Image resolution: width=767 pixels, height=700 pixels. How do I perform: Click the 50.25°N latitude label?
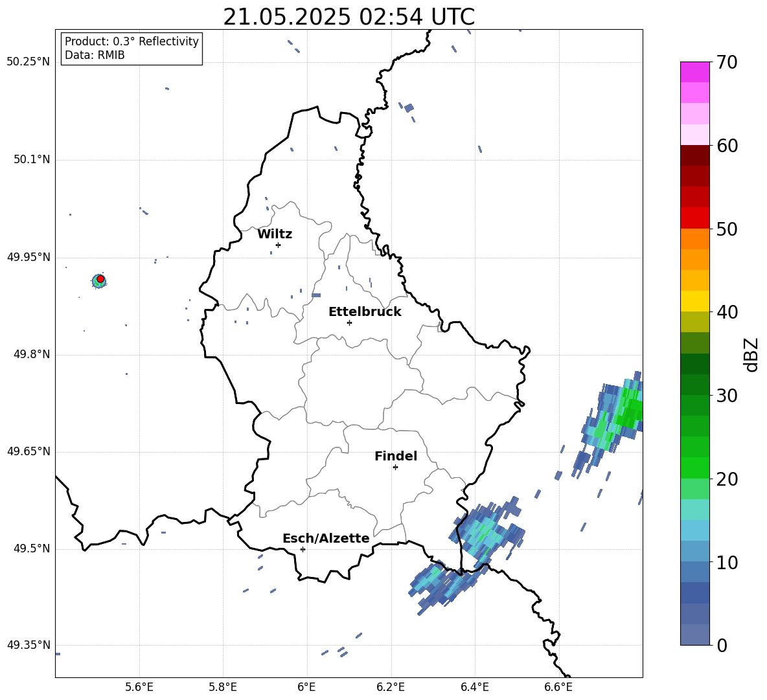[29, 62]
